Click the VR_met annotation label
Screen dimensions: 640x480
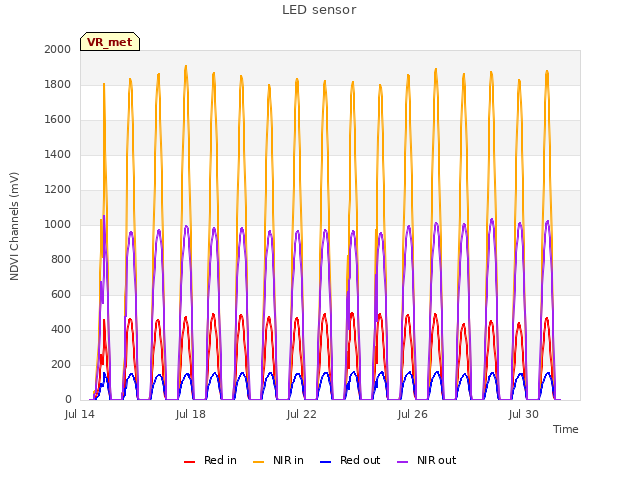pos(110,42)
